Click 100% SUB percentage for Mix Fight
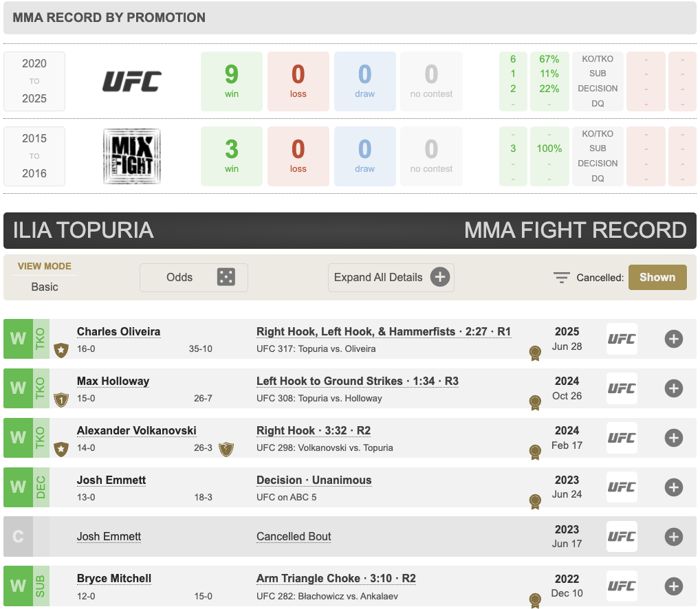The image size is (700, 609). click(x=549, y=148)
